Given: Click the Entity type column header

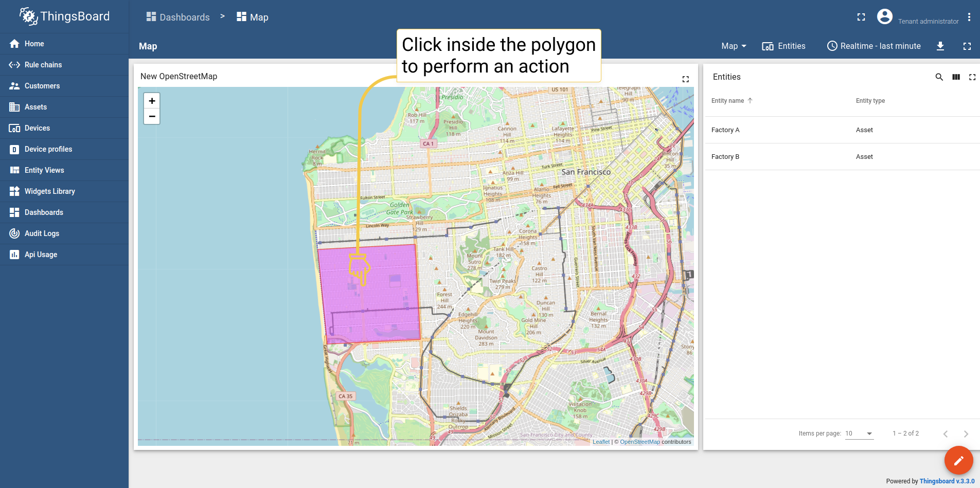Looking at the screenshot, I should point(870,101).
